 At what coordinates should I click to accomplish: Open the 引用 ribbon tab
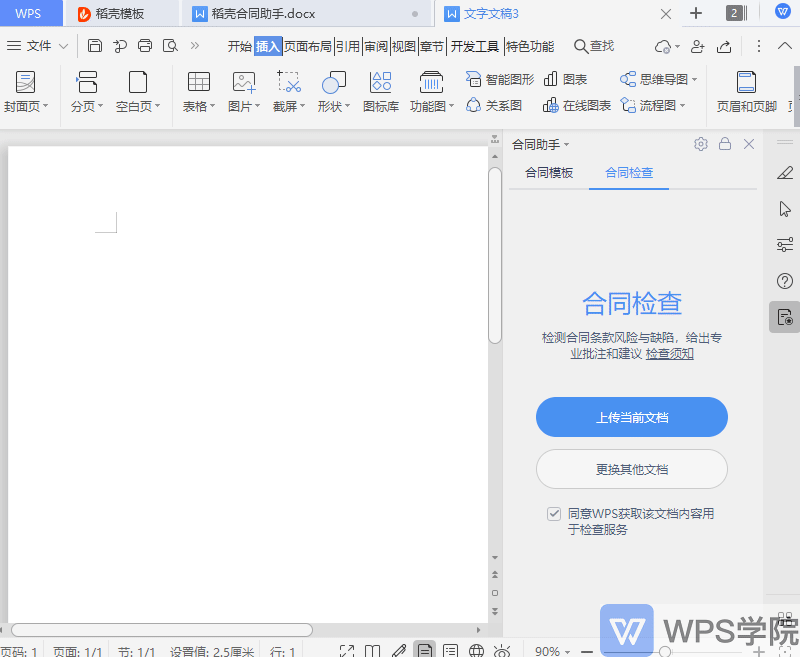[x=348, y=46]
